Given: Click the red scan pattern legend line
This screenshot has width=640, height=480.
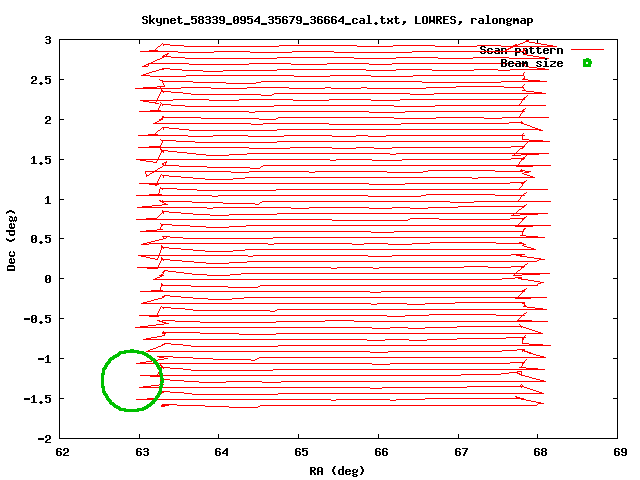Looking at the screenshot, I should [587, 50].
